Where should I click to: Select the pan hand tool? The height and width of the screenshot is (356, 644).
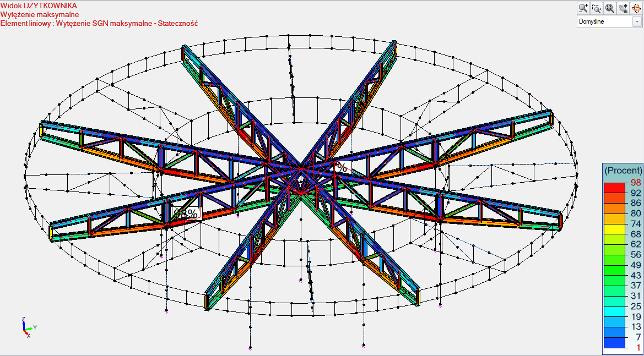pos(623,8)
